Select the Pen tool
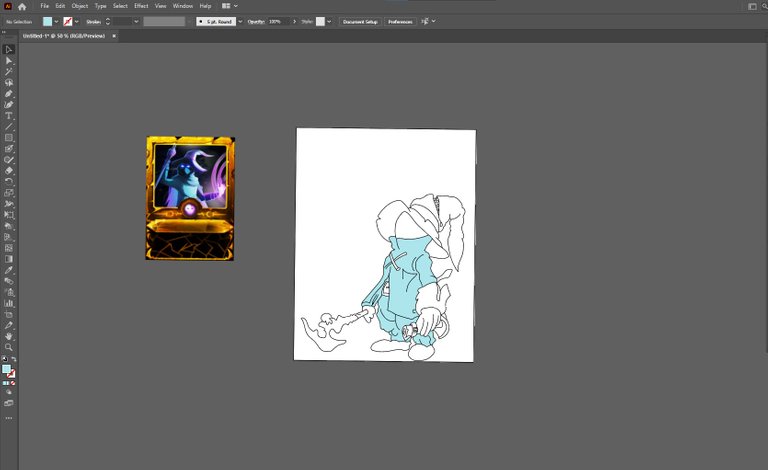The image size is (768, 470). (x=9, y=94)
